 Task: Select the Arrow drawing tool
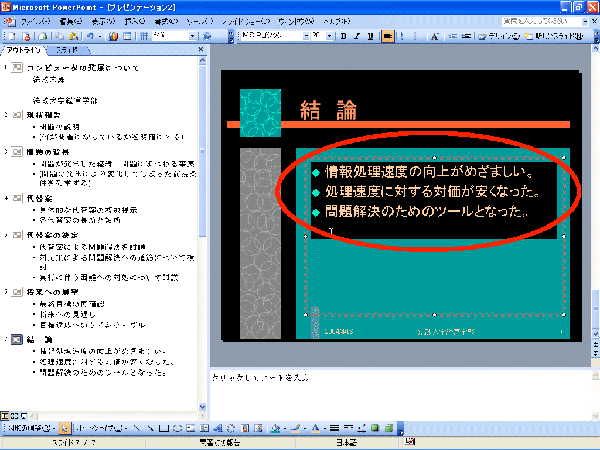(150, 428)
